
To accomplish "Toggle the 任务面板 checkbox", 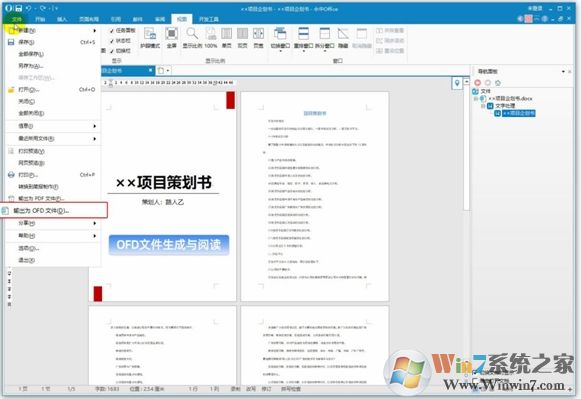I will (123, 30).
